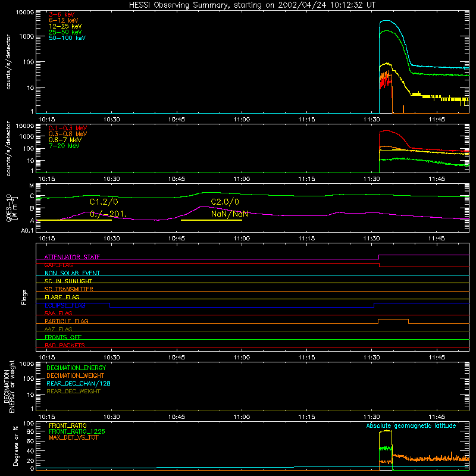The width and height of the screenshot is (476, 476).
Task: Select the green FRONT_RATIO_1225 legend label
Action: pos(77,432)
